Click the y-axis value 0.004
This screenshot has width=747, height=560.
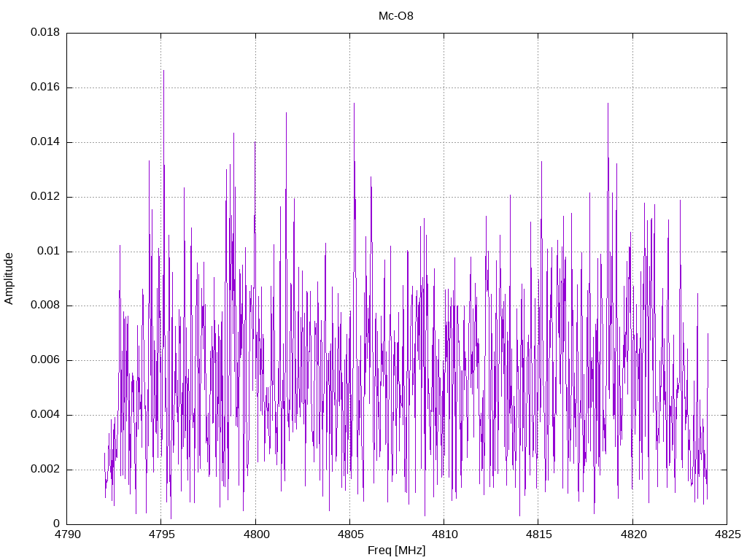click(45, 415)
